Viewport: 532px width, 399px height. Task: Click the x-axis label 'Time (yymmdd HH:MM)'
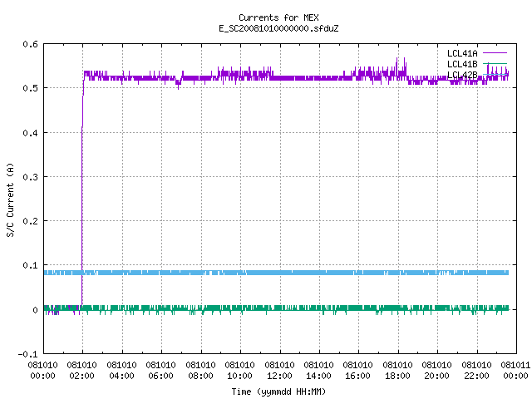point(278,392)
